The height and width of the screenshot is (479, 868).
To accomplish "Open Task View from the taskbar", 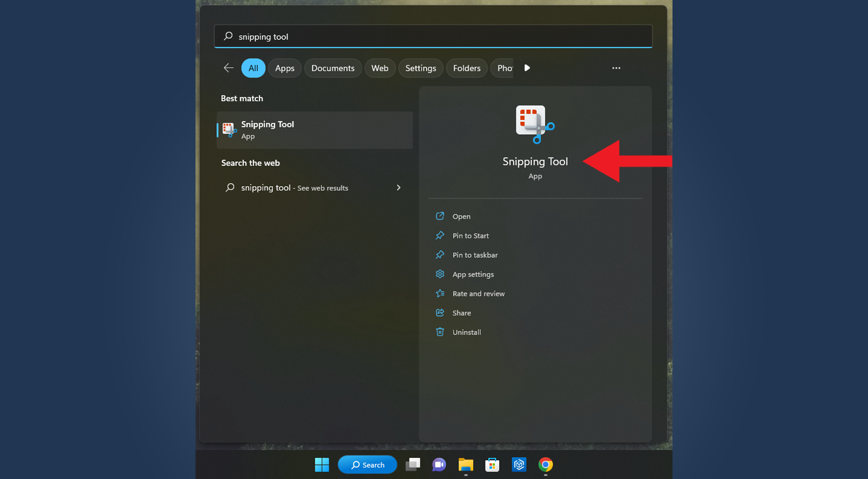I will pyautogui.click(x=413, y=465).
